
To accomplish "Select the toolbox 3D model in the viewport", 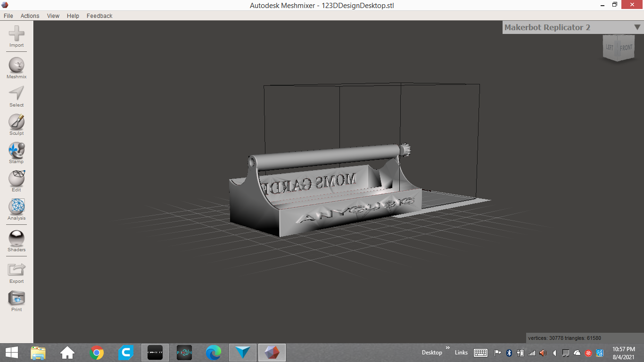I will [x=325, y=191].
